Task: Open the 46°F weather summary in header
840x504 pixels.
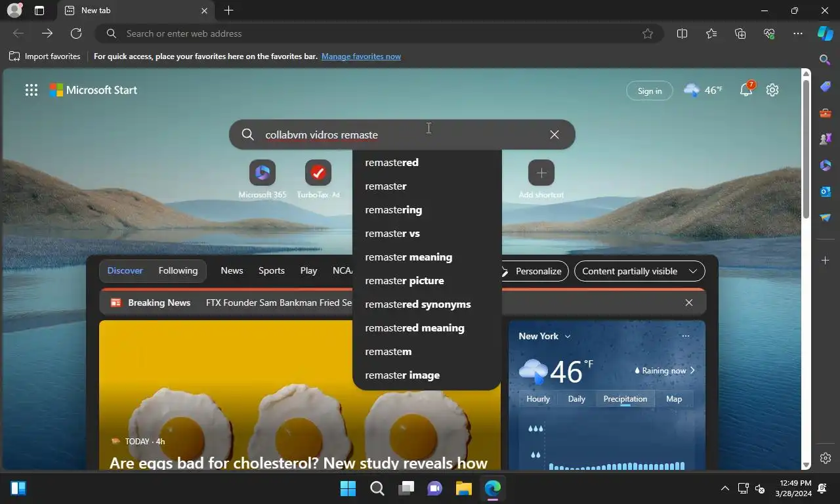Action: 703,90
